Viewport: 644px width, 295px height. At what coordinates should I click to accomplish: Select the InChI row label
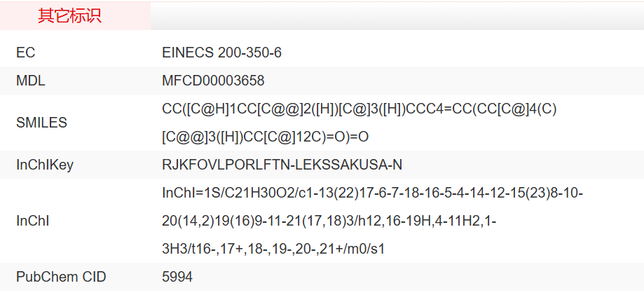coord(32,221)
